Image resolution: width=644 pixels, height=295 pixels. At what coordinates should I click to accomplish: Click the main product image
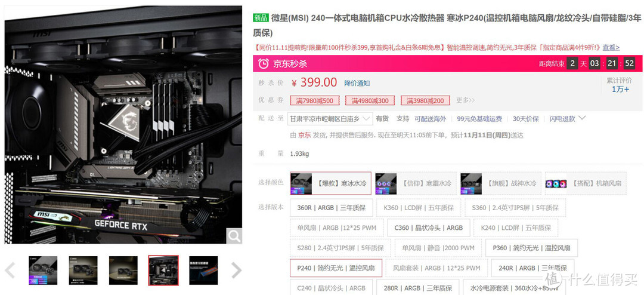pos(123,125)
